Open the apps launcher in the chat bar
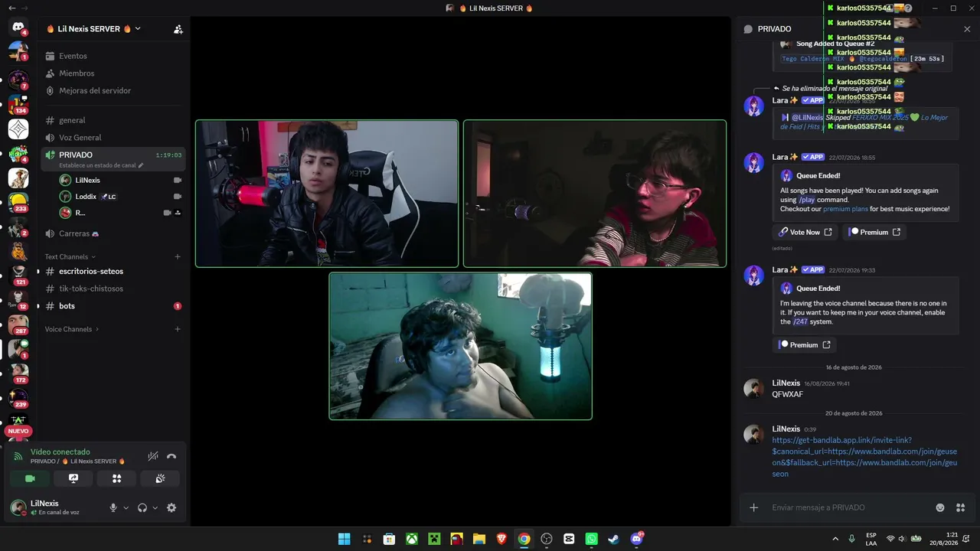 pyautogui.click(x=961, y=507)
